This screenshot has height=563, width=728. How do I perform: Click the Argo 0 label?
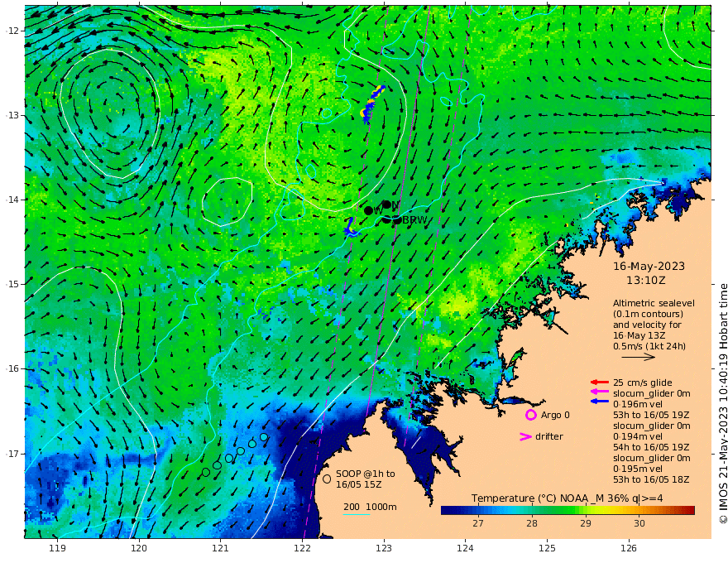tap(555, 415)
